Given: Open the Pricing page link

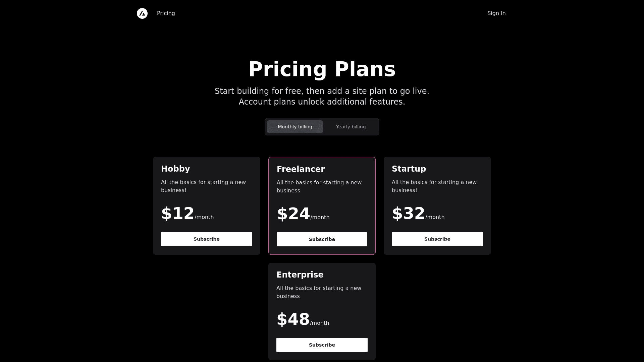Looking at the screenshot, I should point(165,13).
